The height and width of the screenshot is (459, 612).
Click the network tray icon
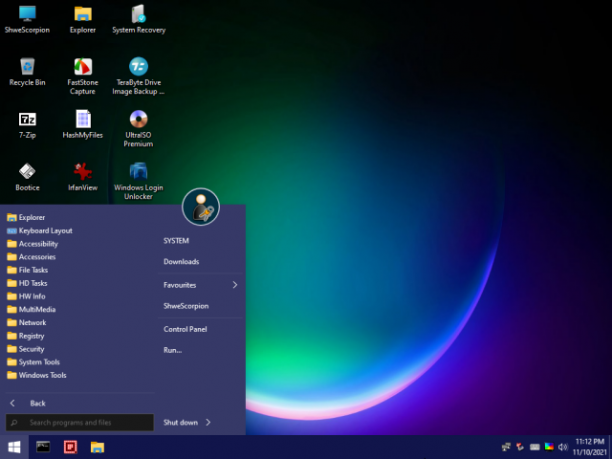(506, 447)
